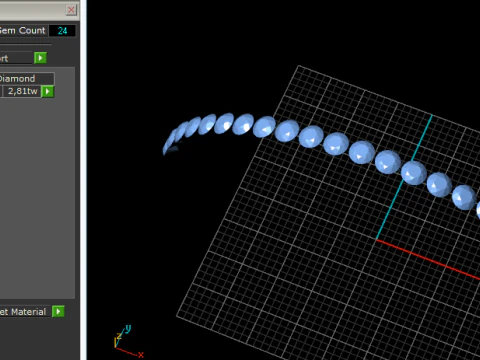480x360 pixels.
Task: Click the Gem Count value showing 24
Action: tap(62, 31)
